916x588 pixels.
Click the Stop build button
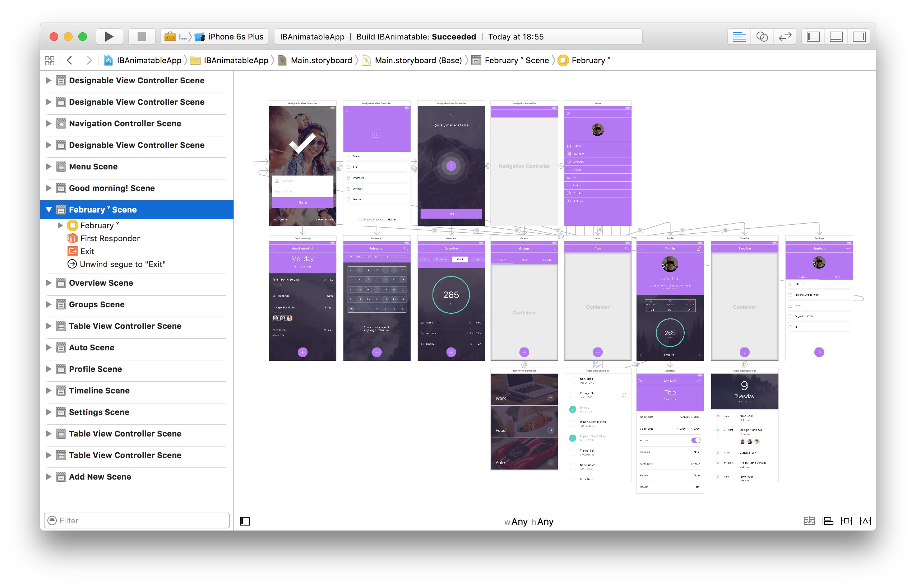pyautogui.click(x=142, y=37)
